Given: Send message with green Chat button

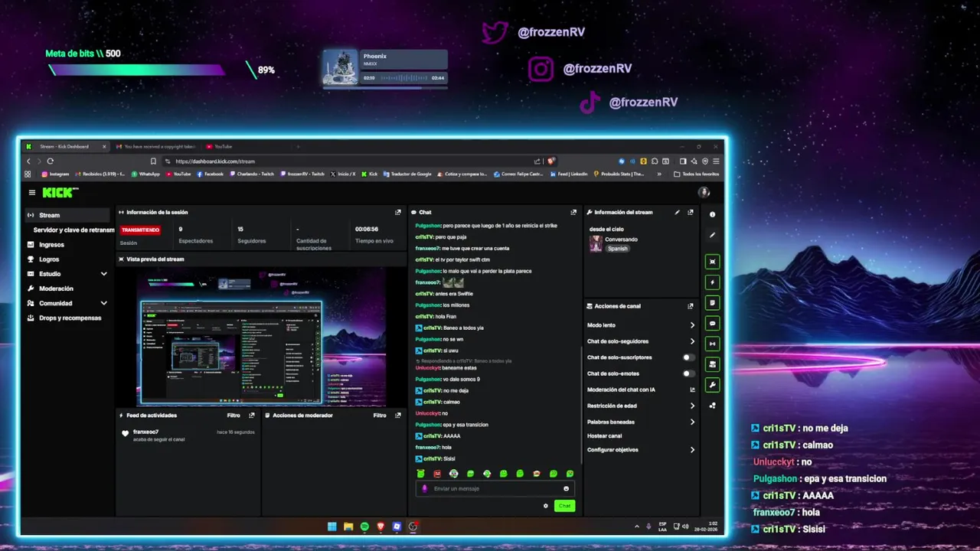Looking at the screenshot, I should (x=564, y=506).
